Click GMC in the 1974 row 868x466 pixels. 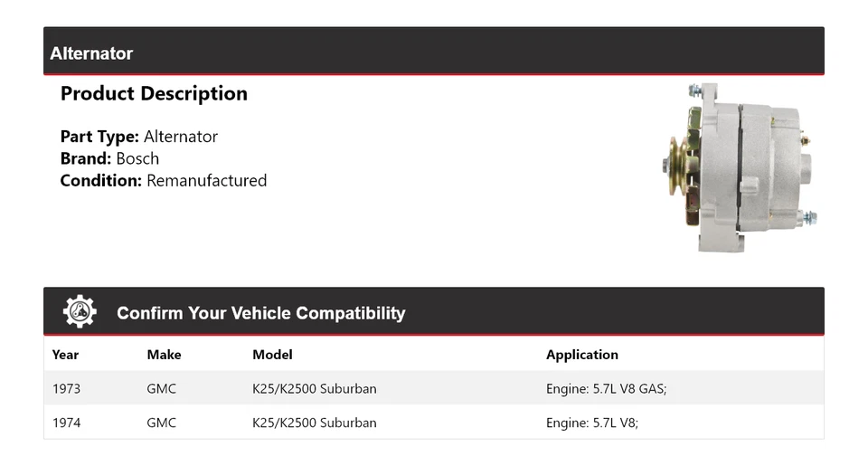pyautogui.click(x=162, y=423)
